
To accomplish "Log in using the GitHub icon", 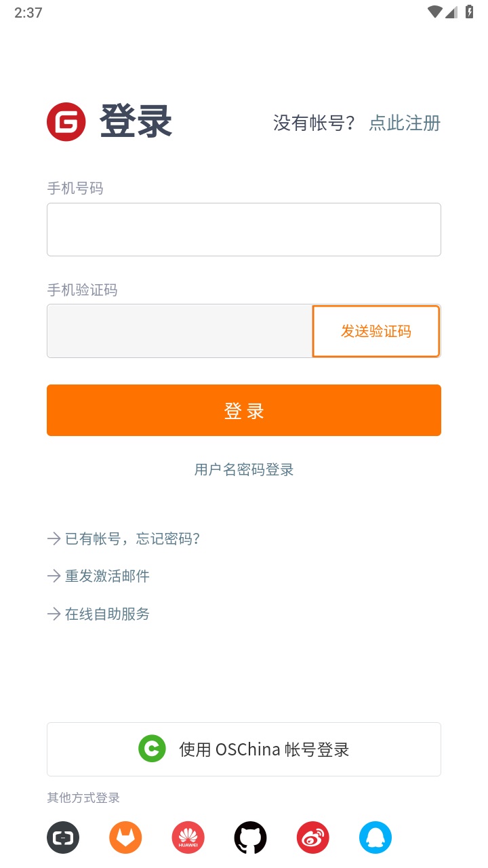I will point(250,837).
